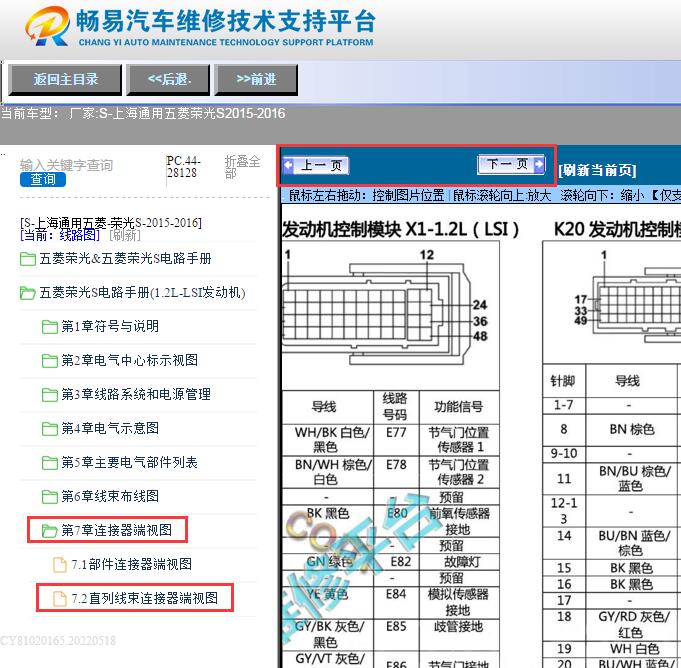This screenshot has height=668, width=681.
Task: Go to previous page with 上一页
Action: pyautogui.click(x=315, y=166)
